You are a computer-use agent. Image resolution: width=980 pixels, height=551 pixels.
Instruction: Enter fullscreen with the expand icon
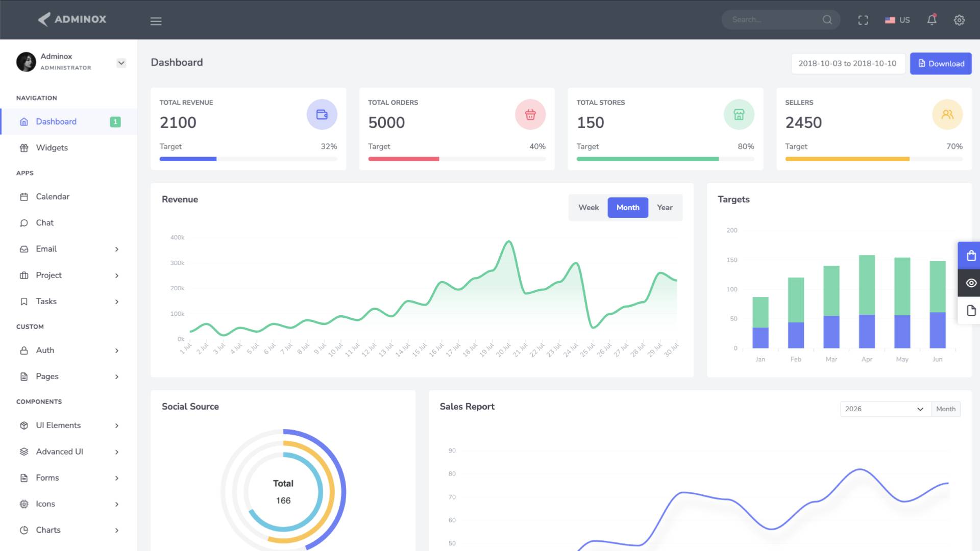[x=863, y=20]
